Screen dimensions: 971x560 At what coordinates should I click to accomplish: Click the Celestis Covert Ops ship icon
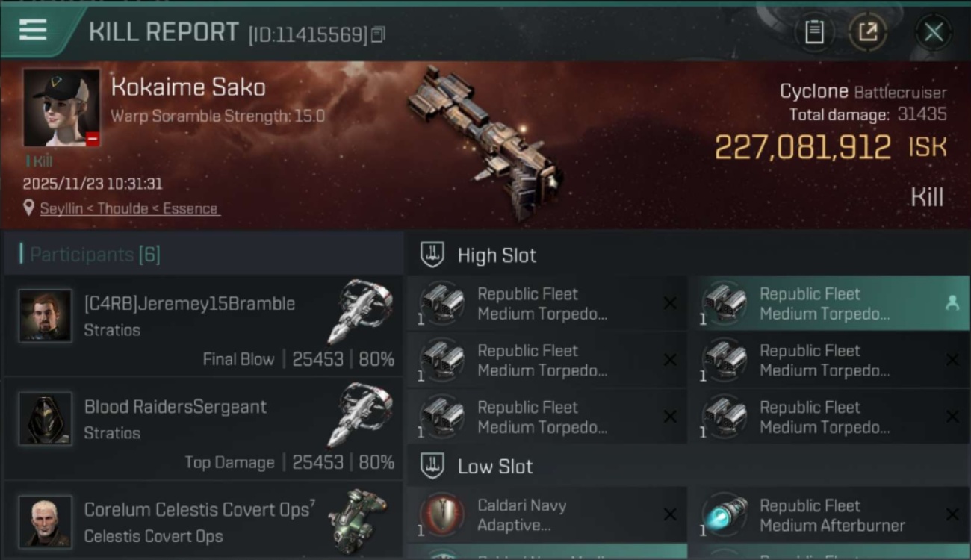tap(358, 519)
